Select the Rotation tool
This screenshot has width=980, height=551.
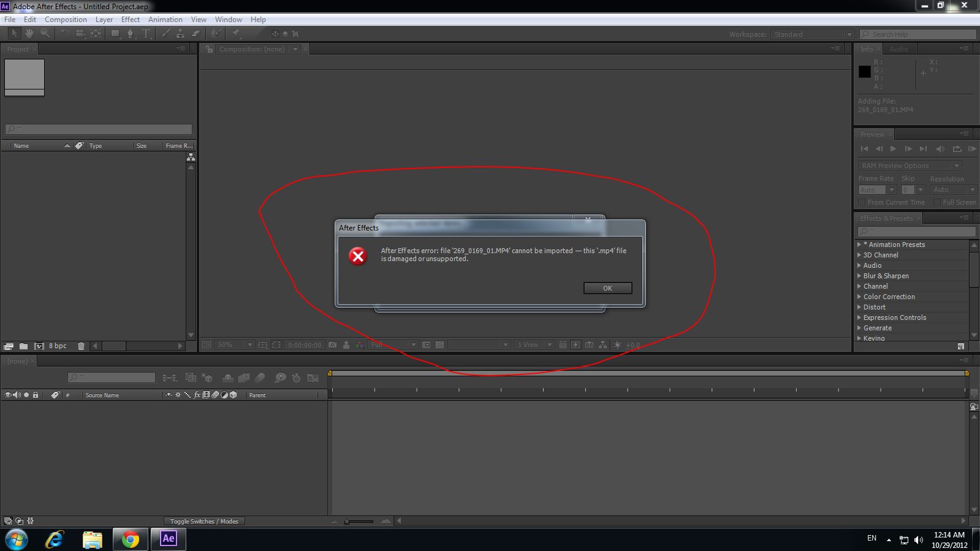64,34
